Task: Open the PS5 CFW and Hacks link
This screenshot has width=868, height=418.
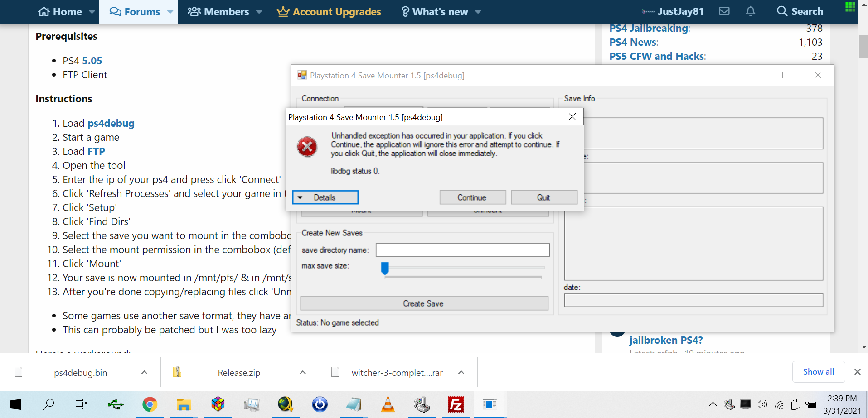Action: pyautogui.click(x=657, y=56)
